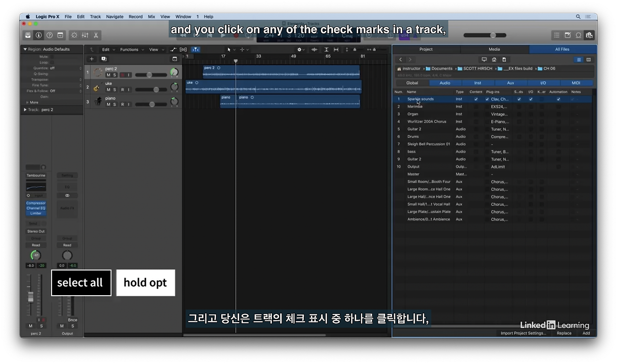
Task: Open the tracks area settings gear dropdown
Action: (x=301, y=50)
